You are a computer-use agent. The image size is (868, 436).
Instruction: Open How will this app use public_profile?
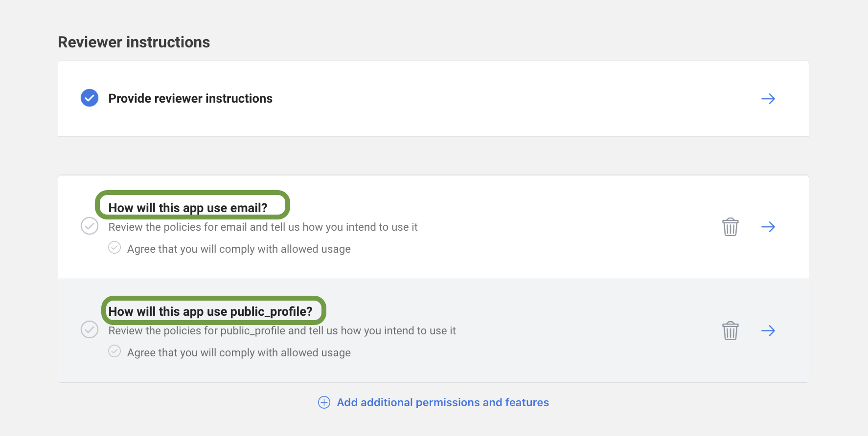(210, 311)
